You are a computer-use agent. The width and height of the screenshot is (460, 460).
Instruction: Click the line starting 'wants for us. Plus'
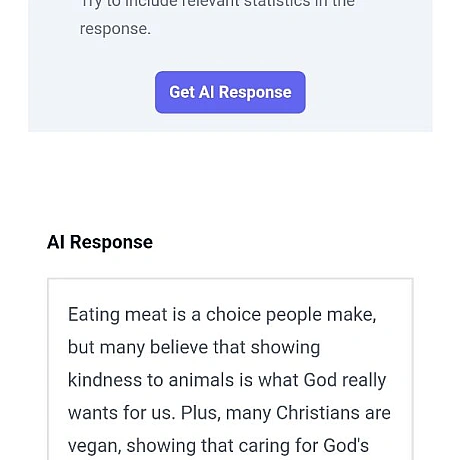[229, 413]
